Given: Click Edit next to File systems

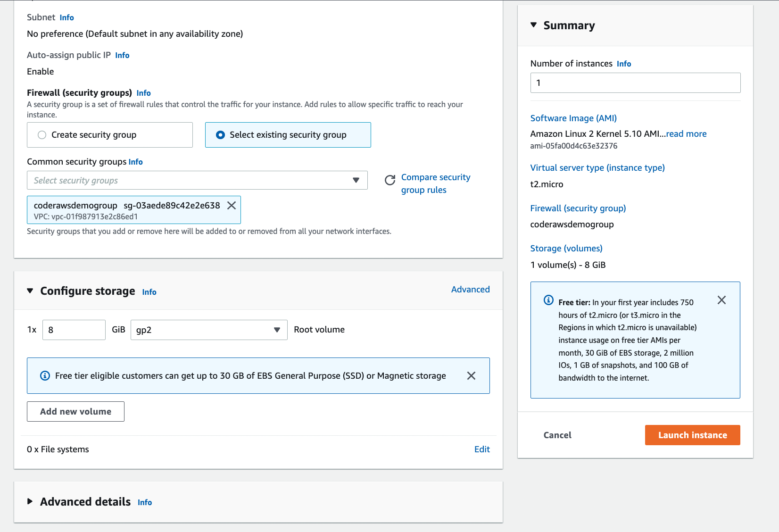Looking at the screenshot, I should pos(482,449).
